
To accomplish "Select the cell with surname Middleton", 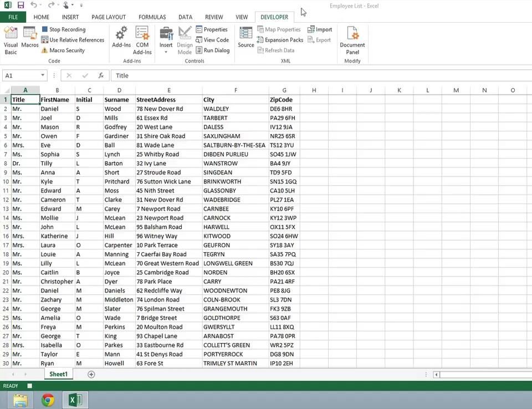I will 120,300.
